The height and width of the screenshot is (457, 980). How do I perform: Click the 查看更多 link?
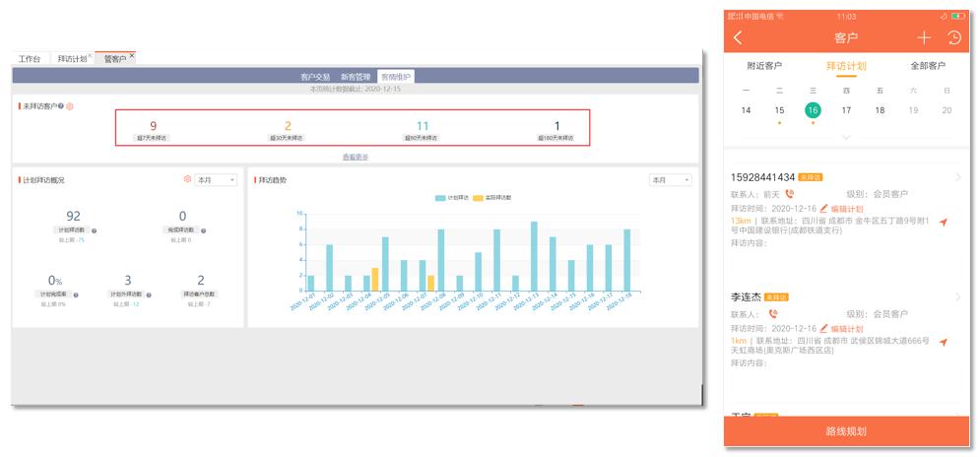356,157
